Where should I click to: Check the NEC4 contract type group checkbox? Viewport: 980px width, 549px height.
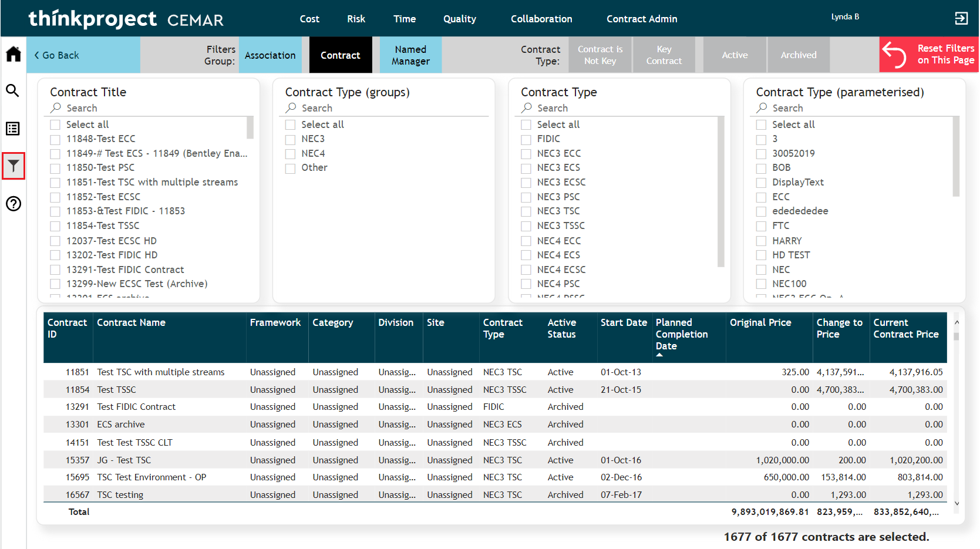(x=290, y=154)
